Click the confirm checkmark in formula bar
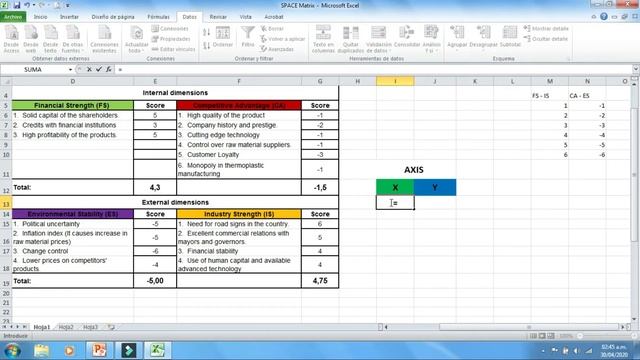 (99, 69)
